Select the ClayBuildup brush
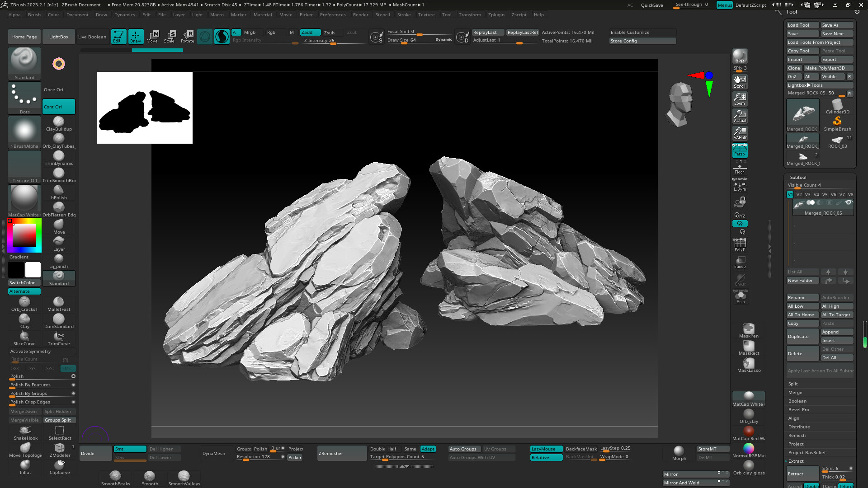This screenshot has width=868, height=488. pyautogui.click(x=59, y=121)
